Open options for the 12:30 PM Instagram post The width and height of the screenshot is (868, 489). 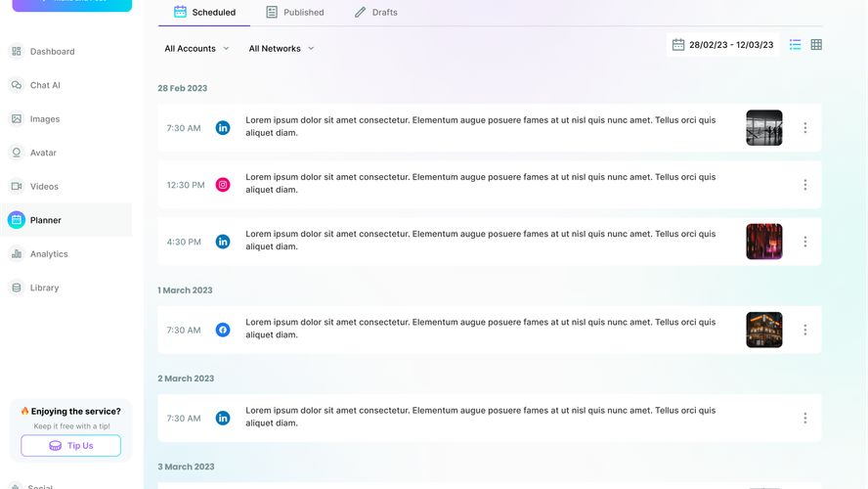(805, 185)
